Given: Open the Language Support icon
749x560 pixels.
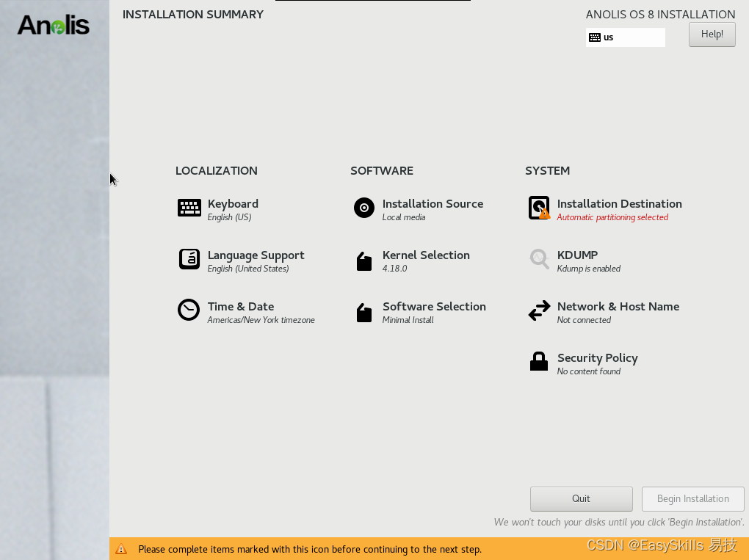Looking at the screenshot, I should point(189,259).
